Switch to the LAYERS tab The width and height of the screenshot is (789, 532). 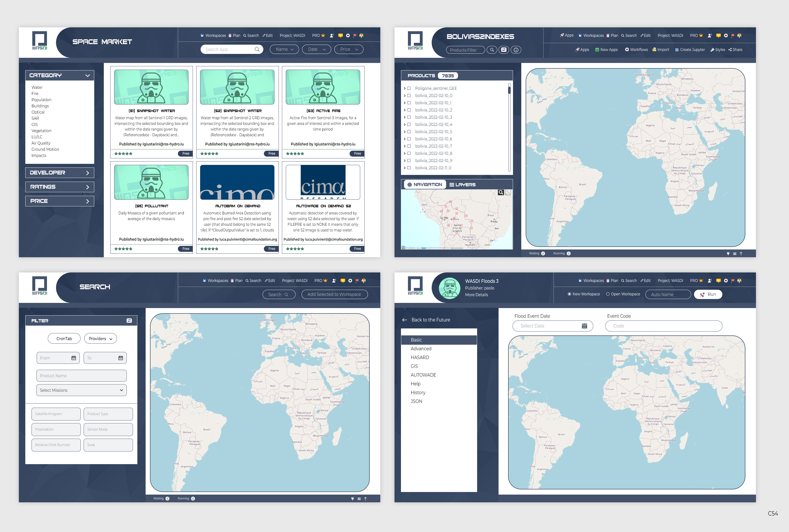[x=462, y=184]
